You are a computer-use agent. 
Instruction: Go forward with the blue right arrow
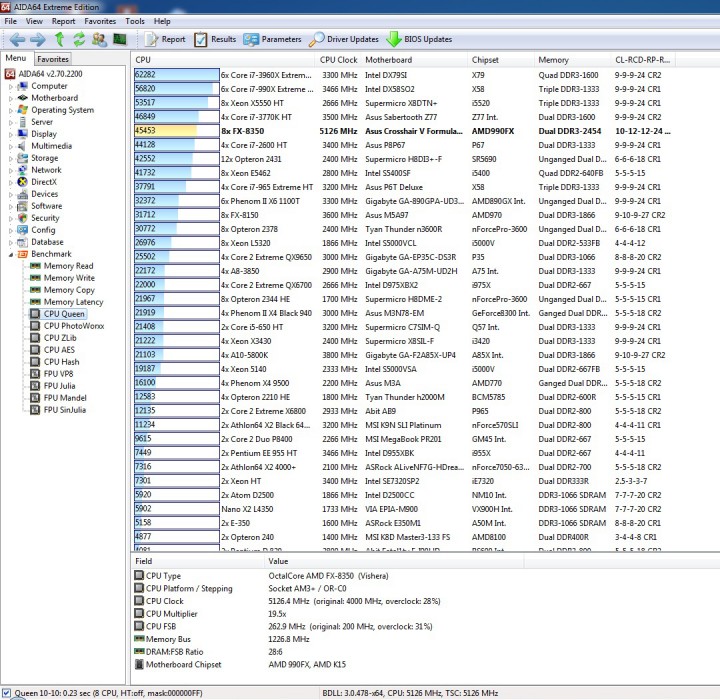click(x=38, y=40)
